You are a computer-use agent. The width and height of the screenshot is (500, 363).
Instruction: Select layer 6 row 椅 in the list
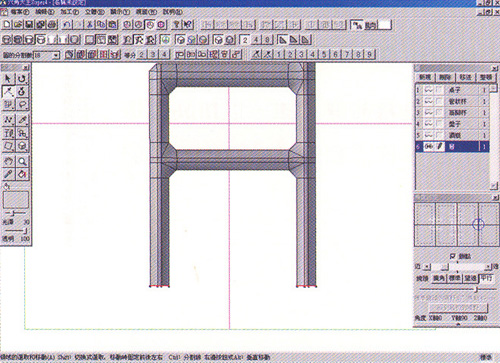click(x=452, y=147)
